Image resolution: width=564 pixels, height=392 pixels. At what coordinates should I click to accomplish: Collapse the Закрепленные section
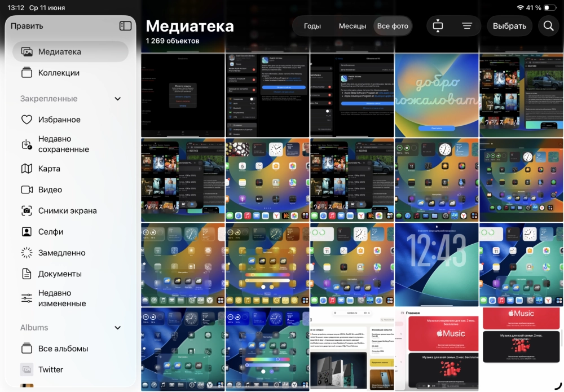[117, 99]
